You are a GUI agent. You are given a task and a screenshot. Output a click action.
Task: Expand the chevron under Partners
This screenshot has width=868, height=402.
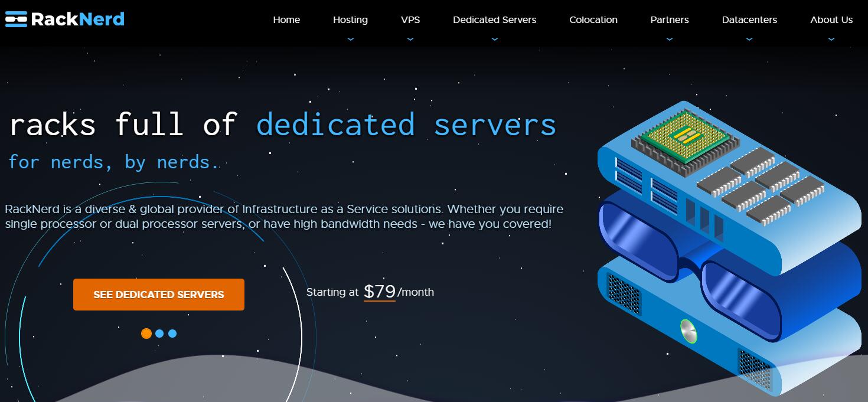click(669, 39)
